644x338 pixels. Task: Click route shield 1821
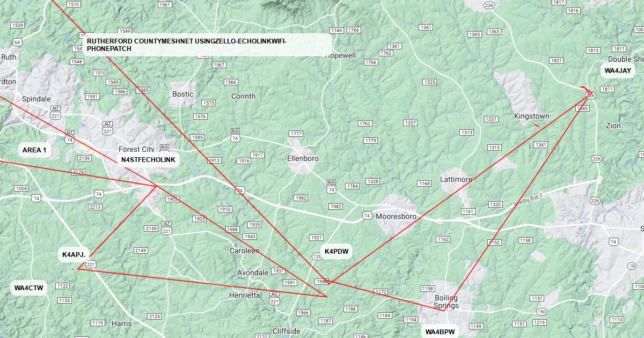(x=557, y=61)
